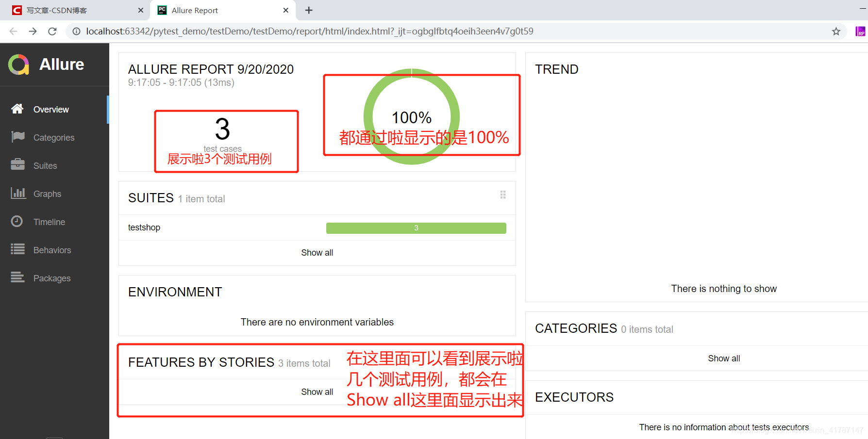Open a new browser tab
The width and height of the screenshot is (868, 439).
[309, 10]
